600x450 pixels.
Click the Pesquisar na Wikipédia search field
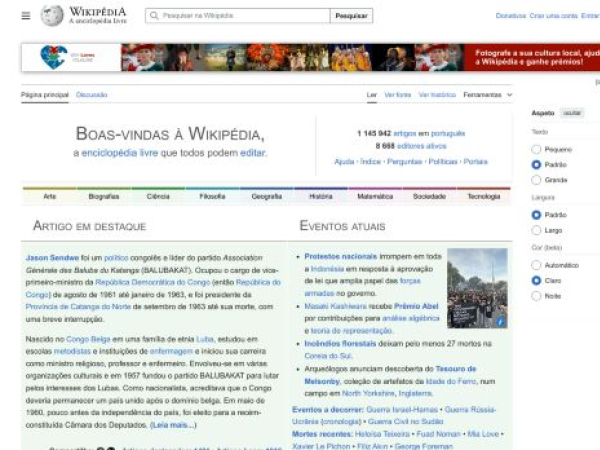click(237, 16)
